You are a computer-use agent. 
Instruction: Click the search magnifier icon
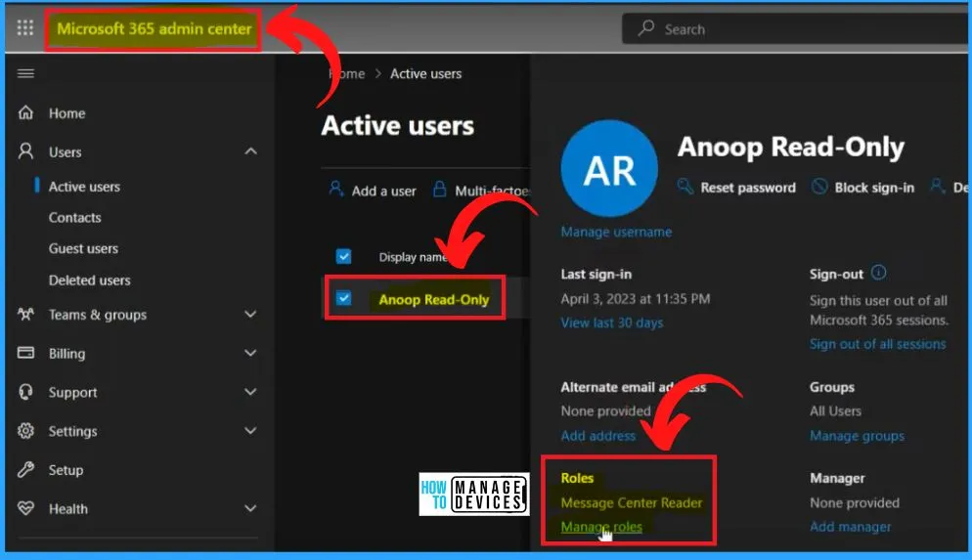646,28
